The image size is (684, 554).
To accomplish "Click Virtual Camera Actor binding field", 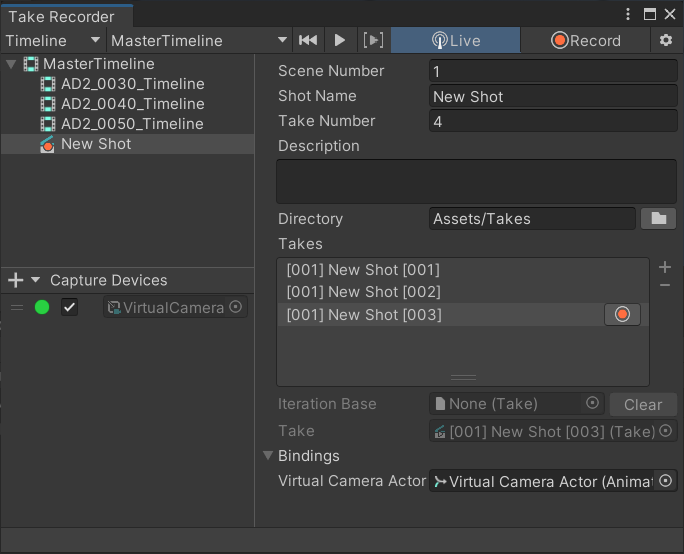I will coord(553,481).
